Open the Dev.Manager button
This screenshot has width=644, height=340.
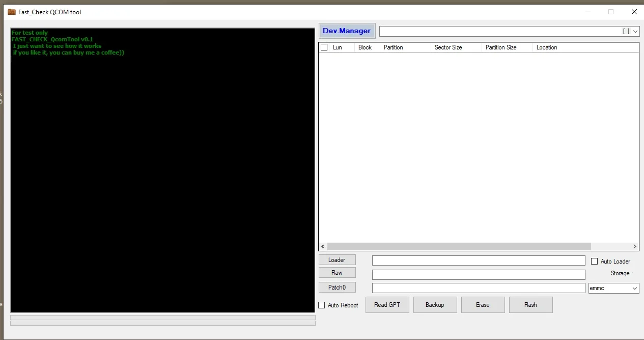[347, 31]
